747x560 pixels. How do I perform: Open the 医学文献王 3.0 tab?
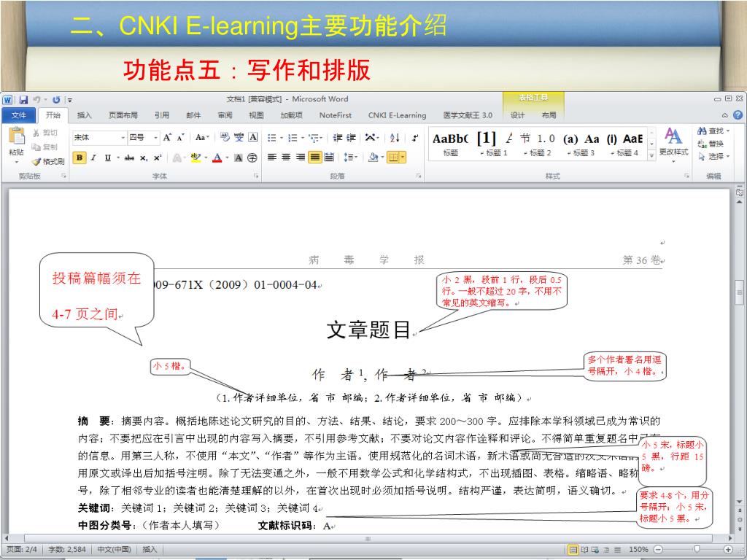pos(468,115)
